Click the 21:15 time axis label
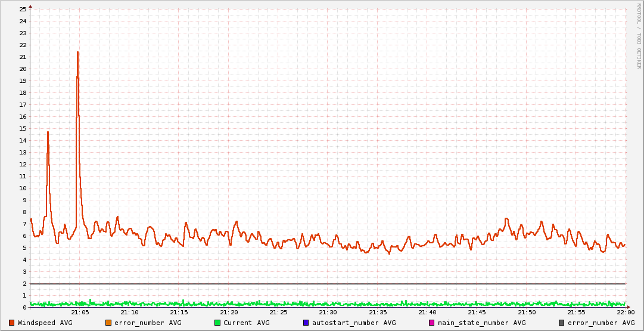 pyautogui.click(x=179, y=312)
